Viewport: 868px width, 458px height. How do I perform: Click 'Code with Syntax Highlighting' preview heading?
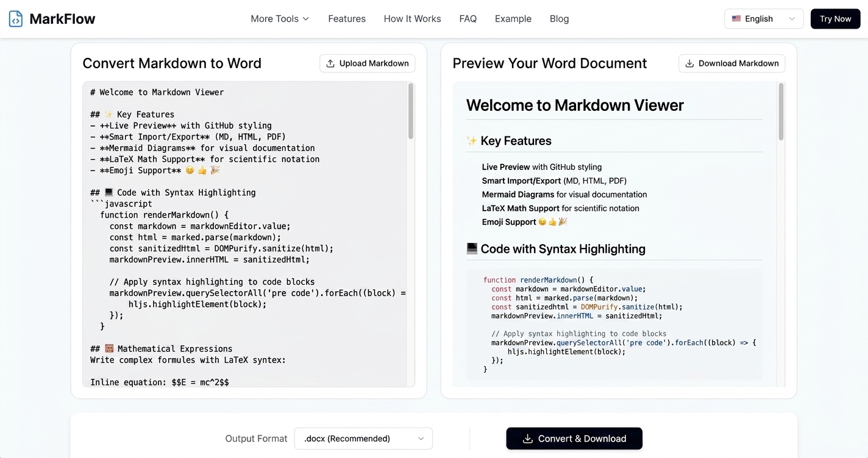(x=563, y=248)
